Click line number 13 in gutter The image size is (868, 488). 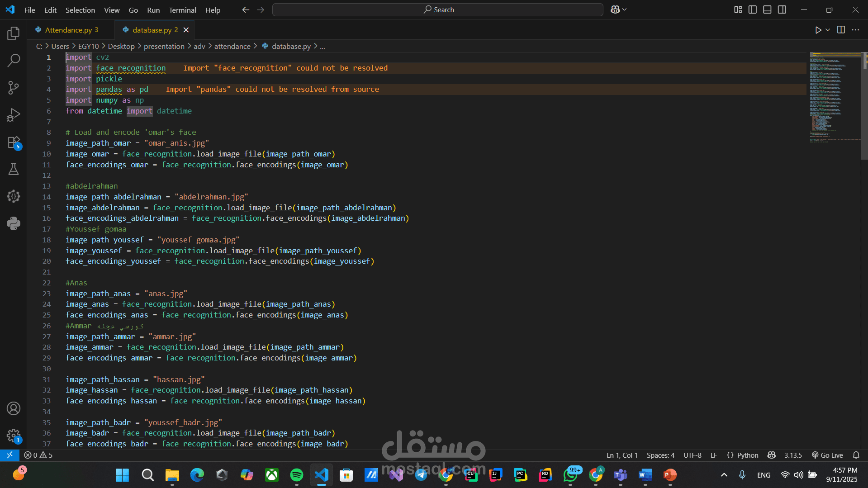point(47,186)
